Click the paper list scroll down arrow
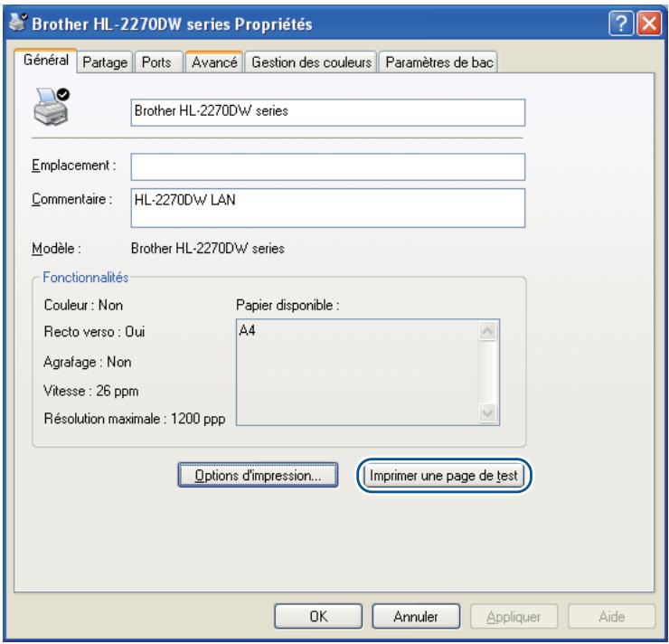Screen dimensions: 669x644 click(487, 412)
